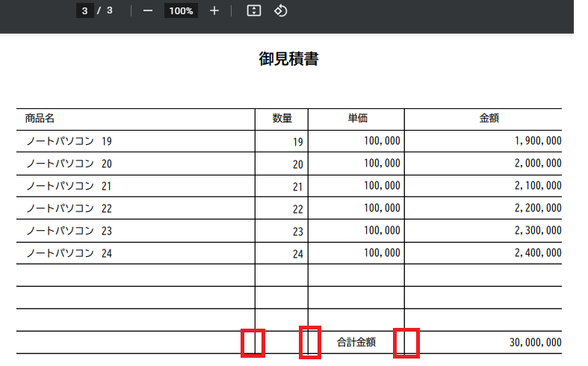Viewport: 588px width, 366px height.
Task: Rotate the document with the rotate icon
Action: (281, 11)
